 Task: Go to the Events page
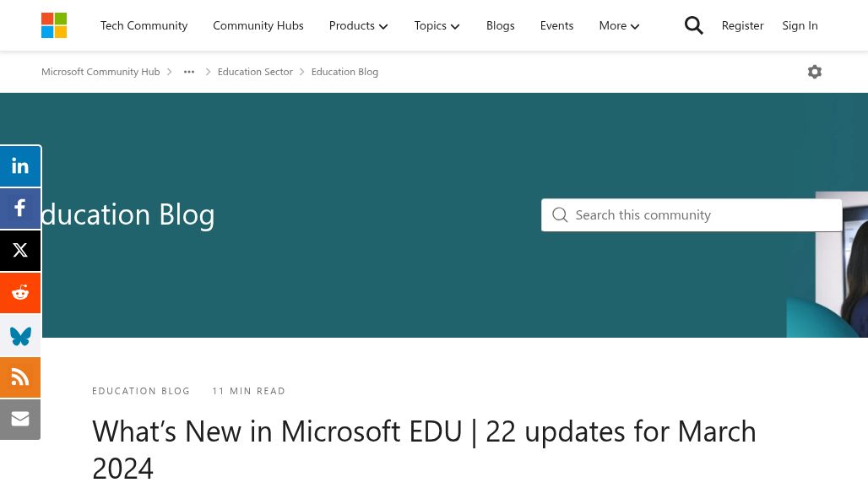pyautogui.click(x=556, y=25)
